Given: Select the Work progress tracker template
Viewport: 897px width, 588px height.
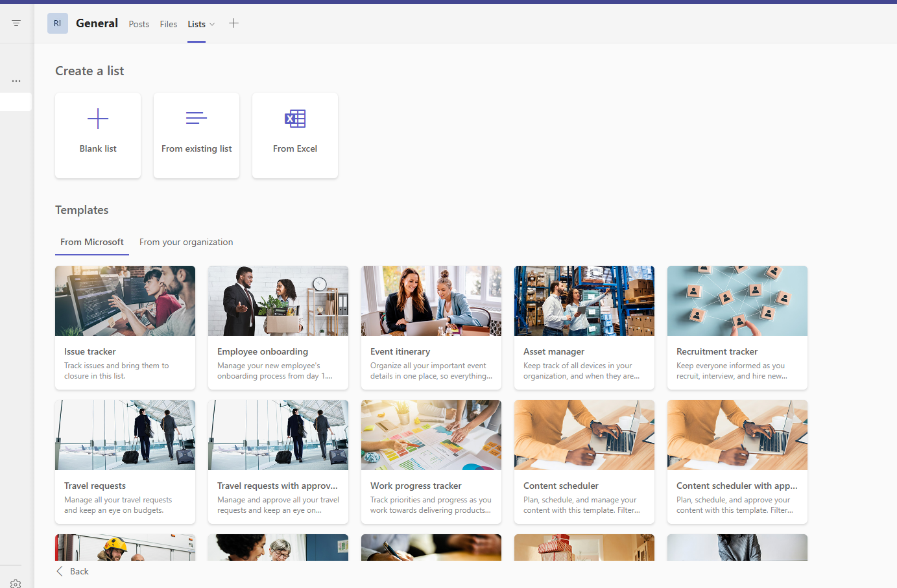Looking at the screenshot, I should (431, 462).
